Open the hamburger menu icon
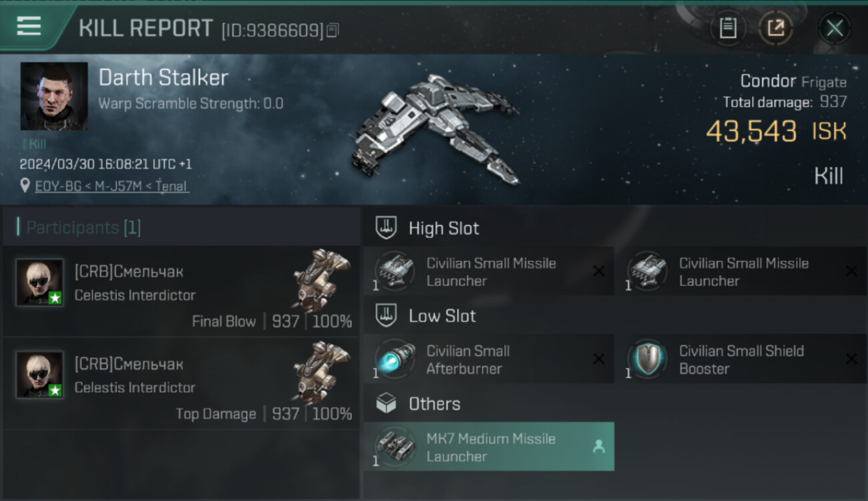Screen dimensions: 868x501 (29, 26)
